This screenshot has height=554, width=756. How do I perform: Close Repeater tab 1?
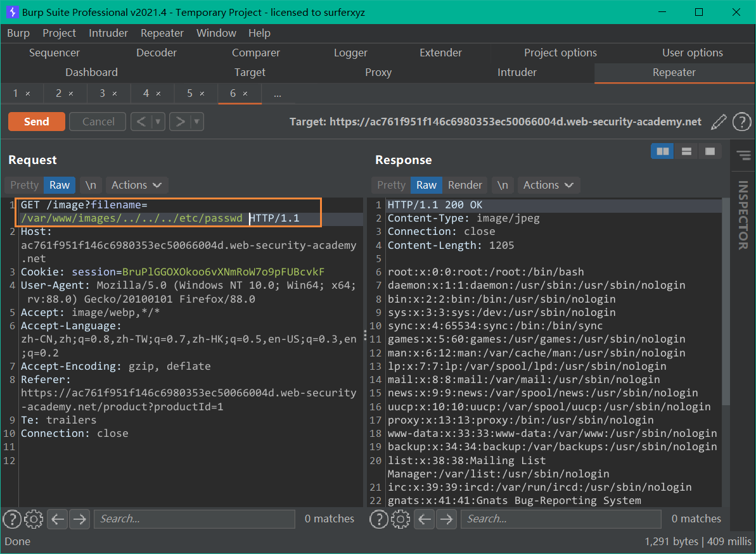point(28,94)
